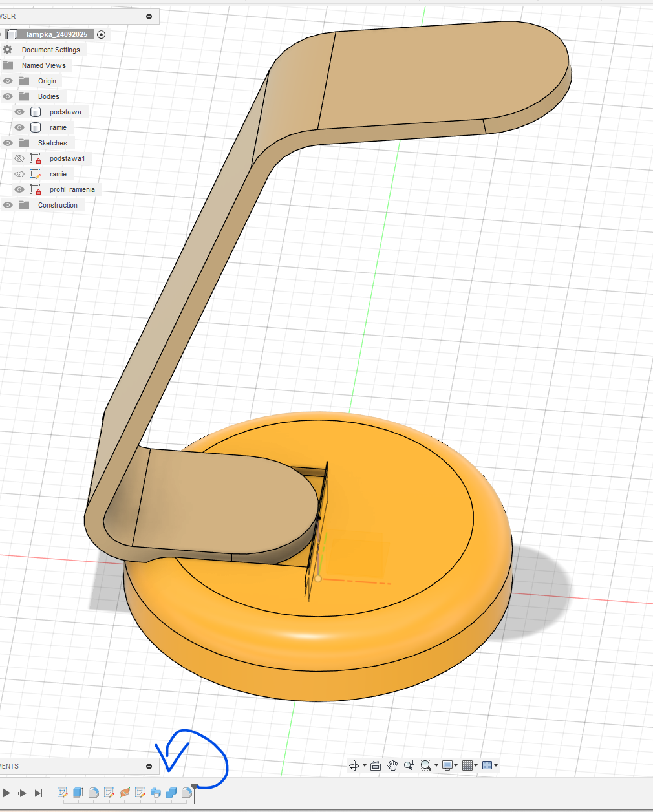Open Document Settings in browser

pos(50,50)
